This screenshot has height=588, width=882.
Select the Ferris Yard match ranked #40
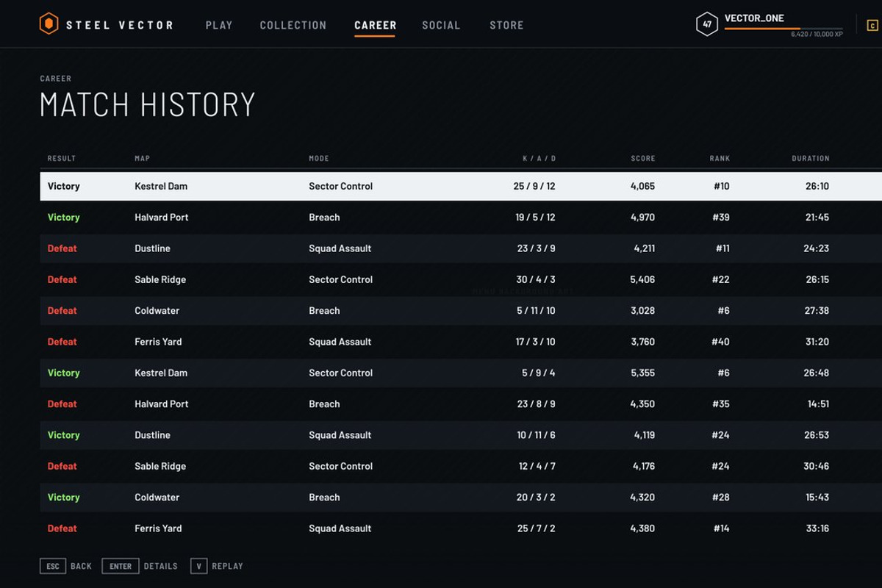[461, 342]
